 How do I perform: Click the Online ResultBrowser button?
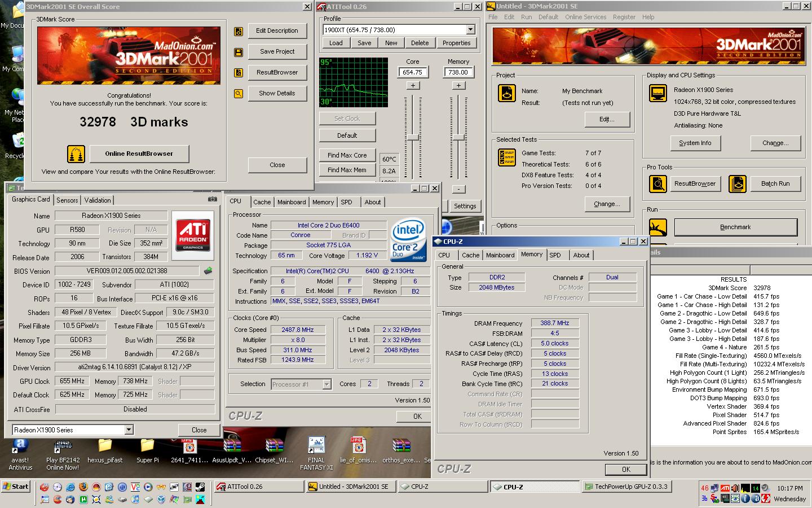(x=139, y=154)
